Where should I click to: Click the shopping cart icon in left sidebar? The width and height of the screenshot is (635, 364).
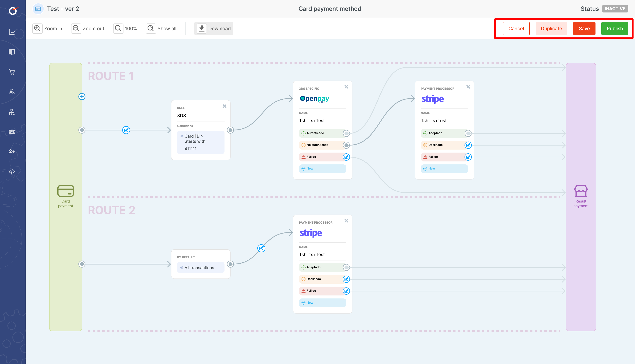(x=12, y=72)
